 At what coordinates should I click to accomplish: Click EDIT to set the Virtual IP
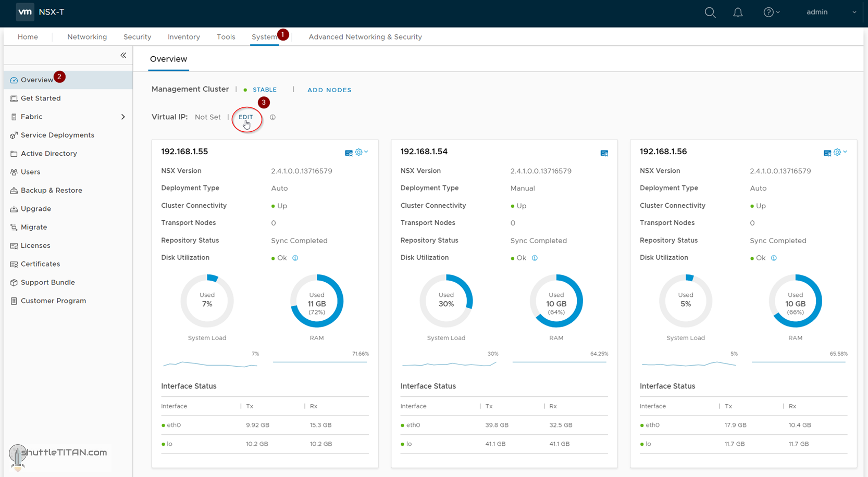coord(246,117)
